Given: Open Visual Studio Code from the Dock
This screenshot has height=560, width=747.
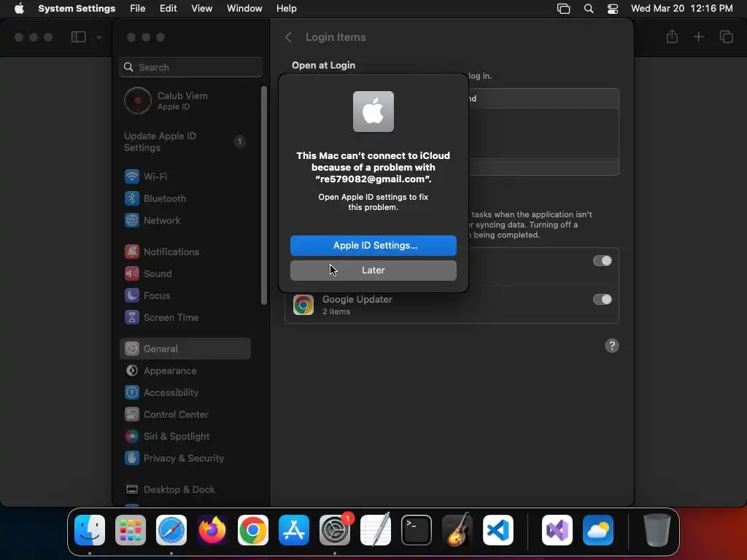Looking at the screenshot, I should 498,530.
